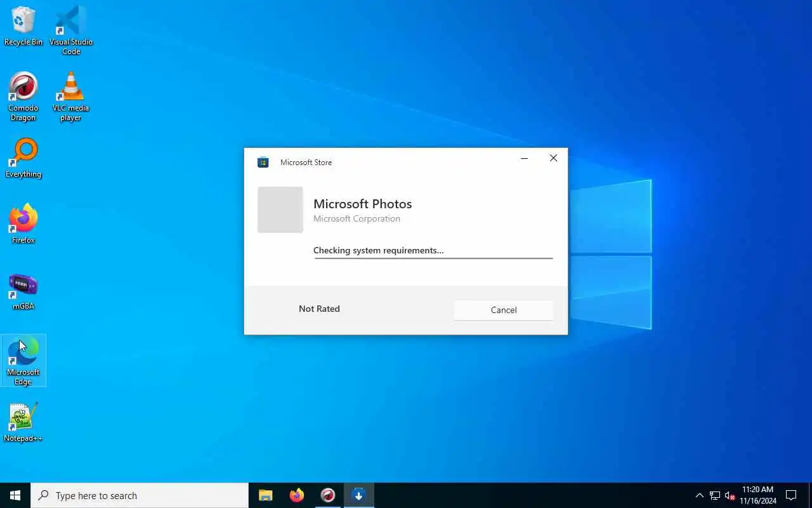Viewport: 812px width, 508px height.
Task: Click the Microsoft Corporation publisher text
Action: (357, 218)
